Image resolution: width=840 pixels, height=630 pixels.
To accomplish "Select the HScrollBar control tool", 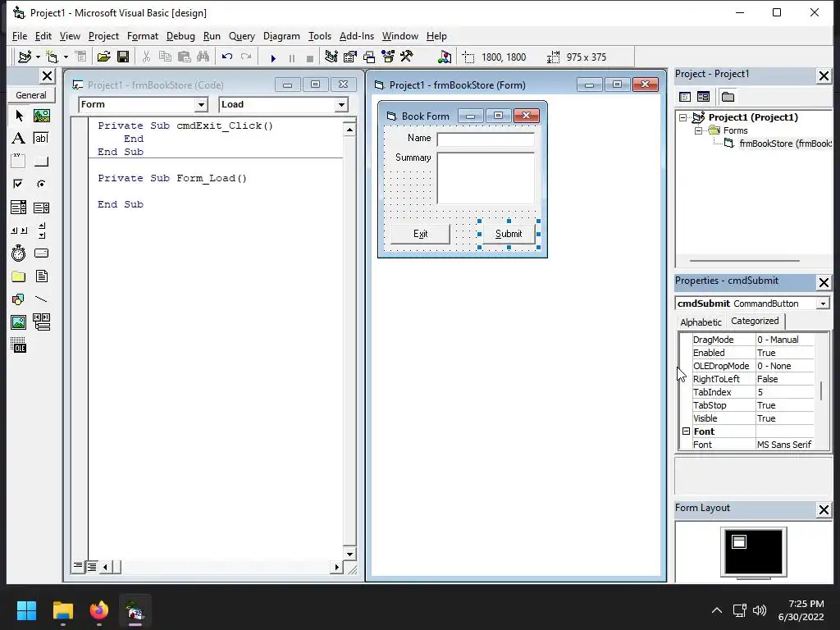I will [x=18, y=231].
